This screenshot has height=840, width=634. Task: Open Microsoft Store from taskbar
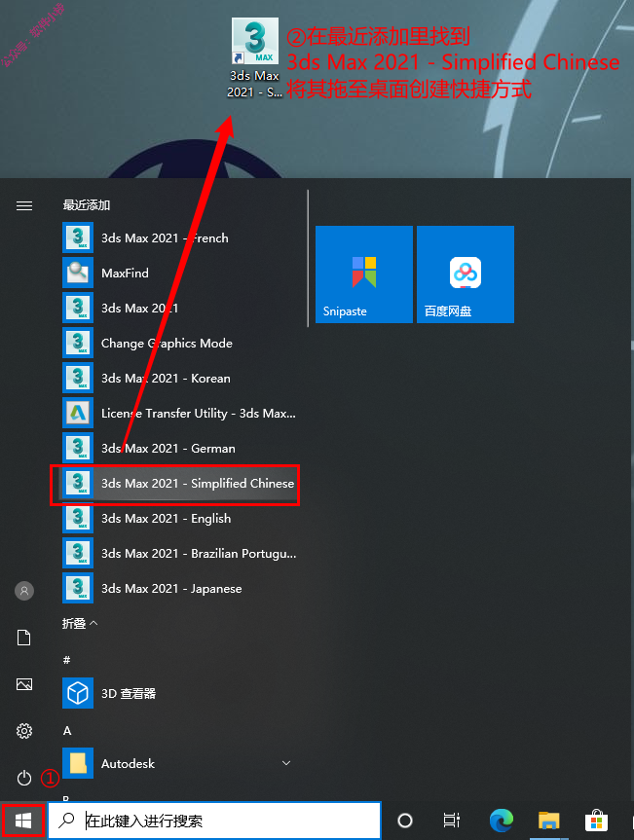click(596, 821)
